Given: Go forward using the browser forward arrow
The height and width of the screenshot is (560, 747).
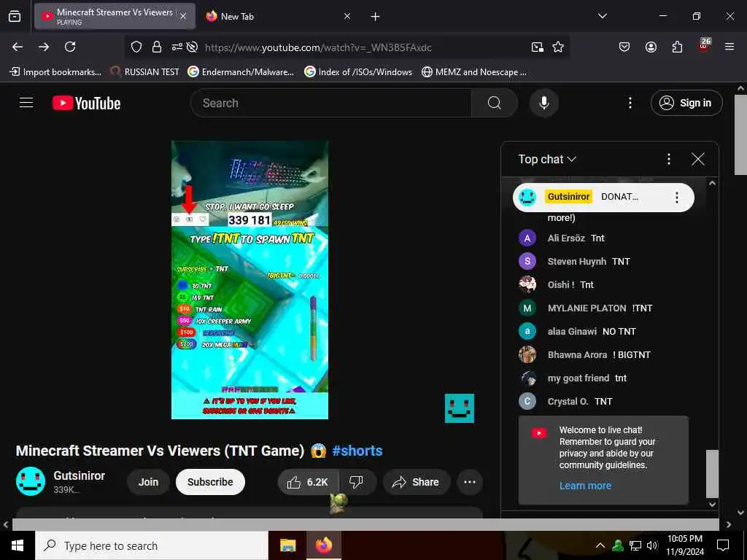Looking at the screenshot, I should coord(44,47).
